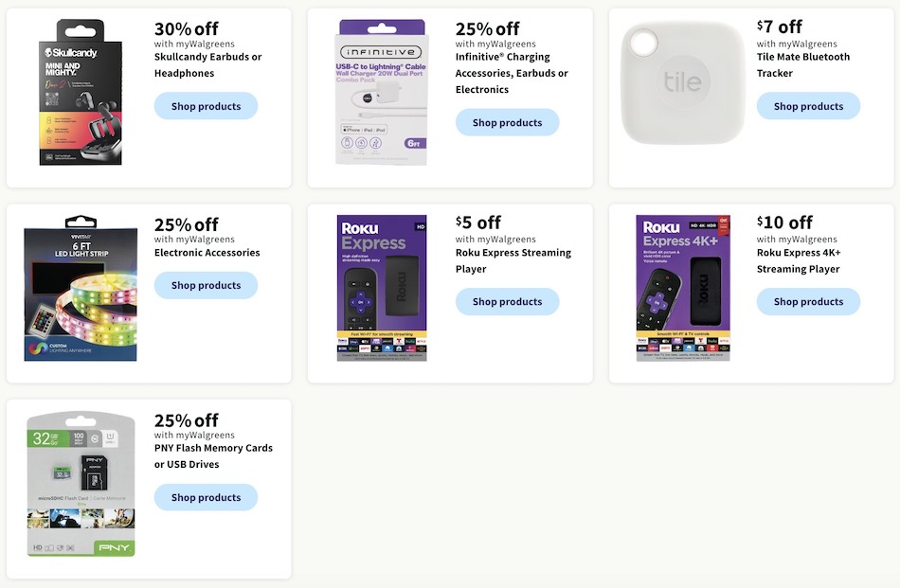Select the PNY microSDHC card thumbnail
The width and height of the screenshot is (900, 588).
(81, 483)
